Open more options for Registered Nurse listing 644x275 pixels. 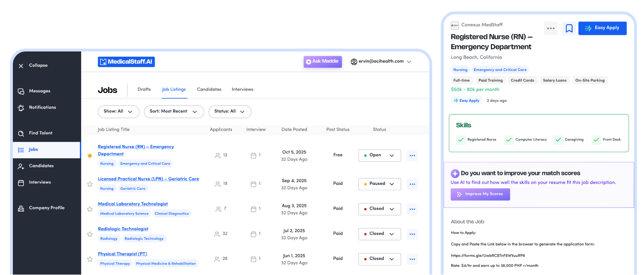point(412,155)
